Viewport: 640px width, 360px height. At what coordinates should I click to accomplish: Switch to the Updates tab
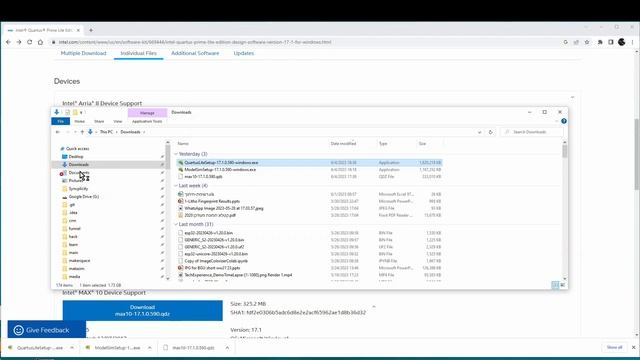(244, 53)
